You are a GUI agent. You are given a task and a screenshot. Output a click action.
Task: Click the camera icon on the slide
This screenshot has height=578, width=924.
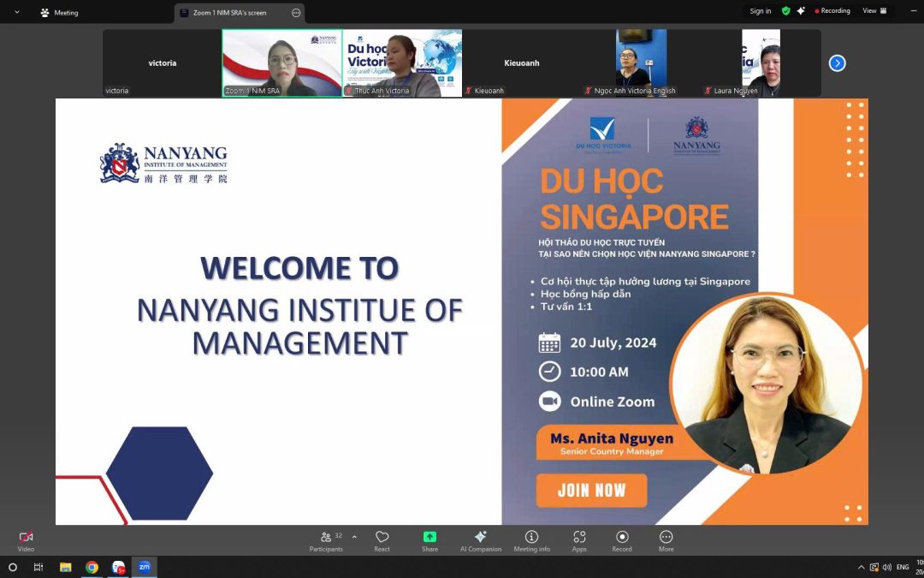click(550, 402)
